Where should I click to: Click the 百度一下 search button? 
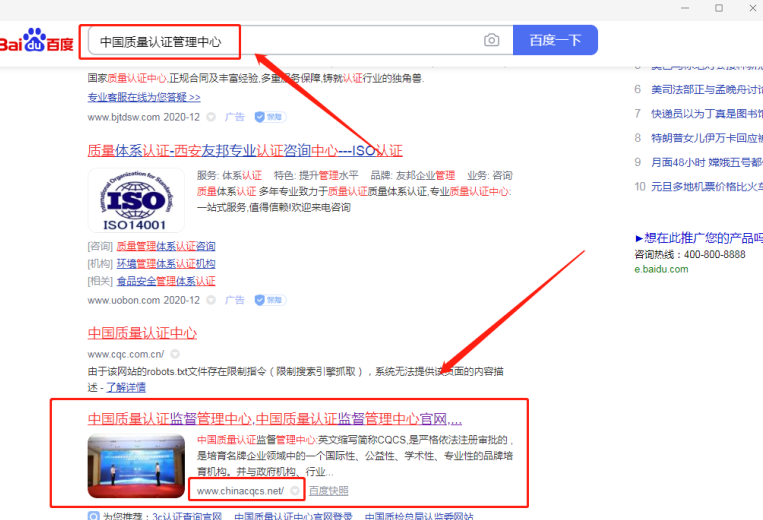(x=555, y=40)
